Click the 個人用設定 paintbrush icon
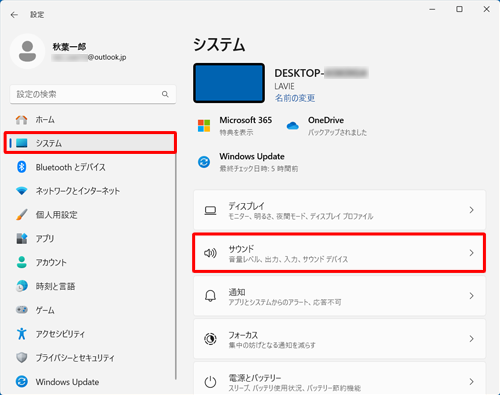The width and height of the screenshot is (500, 395). (x=22, y=215)
